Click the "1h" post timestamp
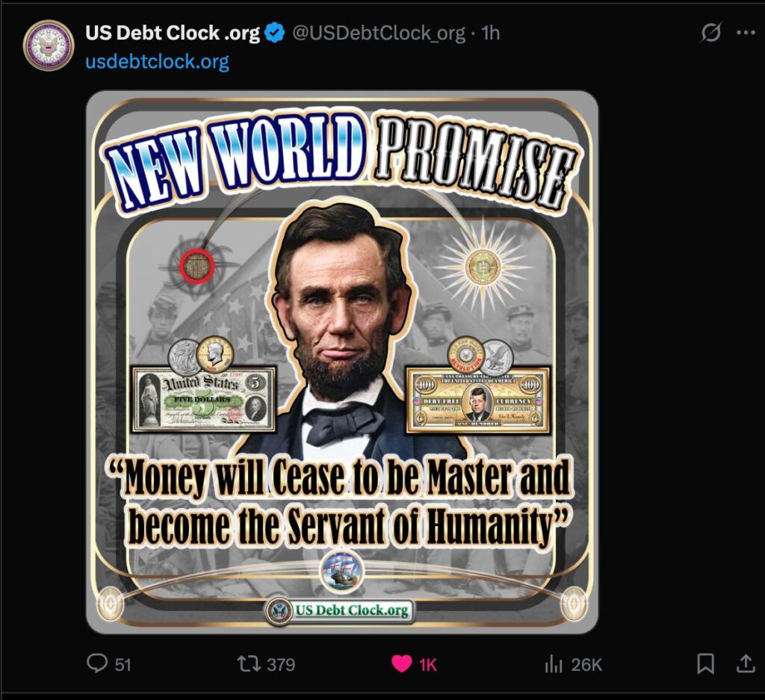This screenshot has height=700, width=765. click(490, 34)
